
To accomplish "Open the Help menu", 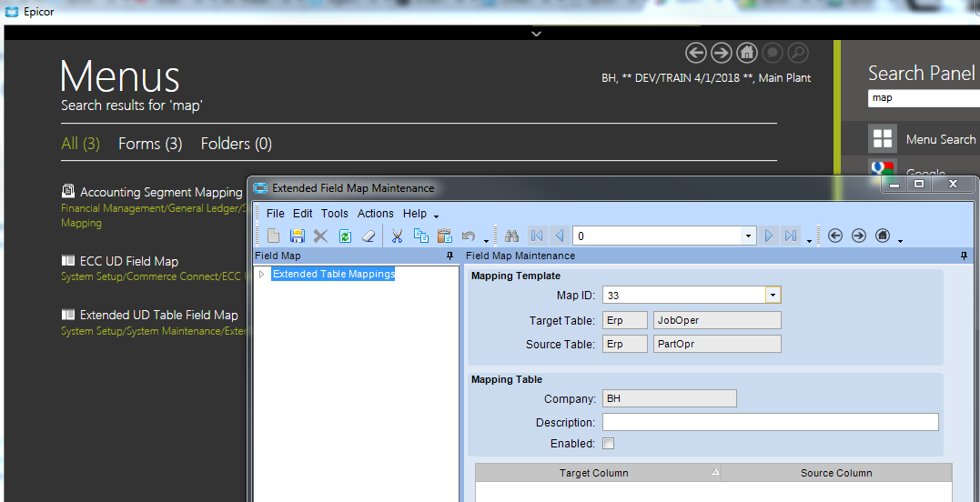I will 414,214.
